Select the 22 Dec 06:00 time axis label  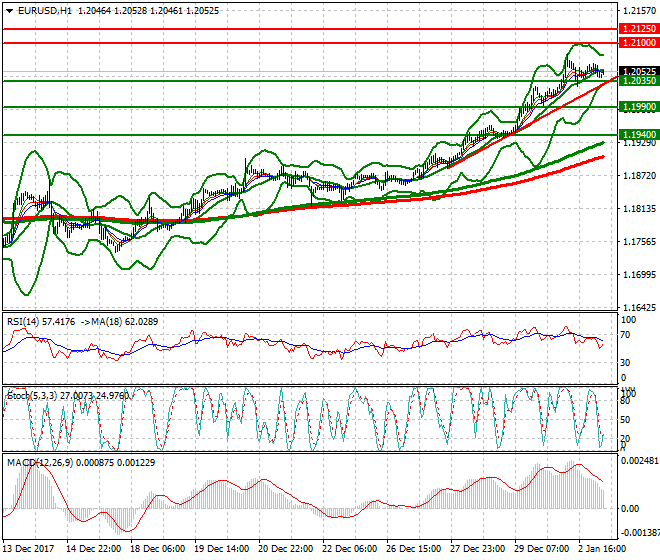(349, 549)
